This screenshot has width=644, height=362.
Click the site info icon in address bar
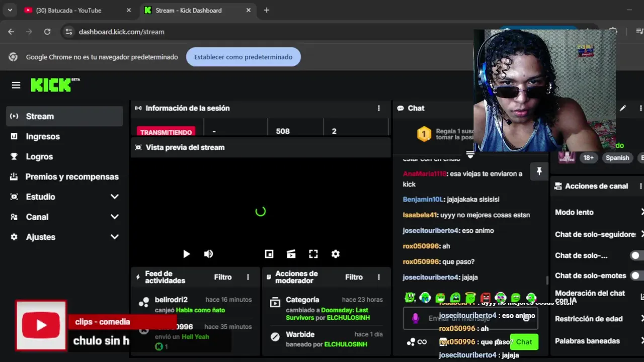click(69, 32)
